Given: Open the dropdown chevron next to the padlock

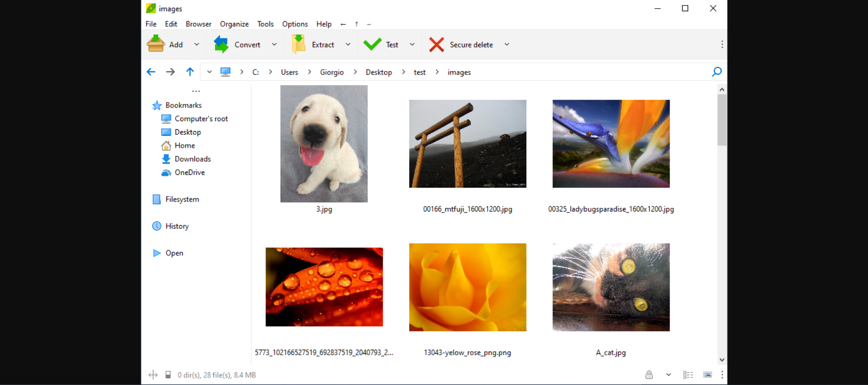Looking at the screenshot, I should (669, 375).
